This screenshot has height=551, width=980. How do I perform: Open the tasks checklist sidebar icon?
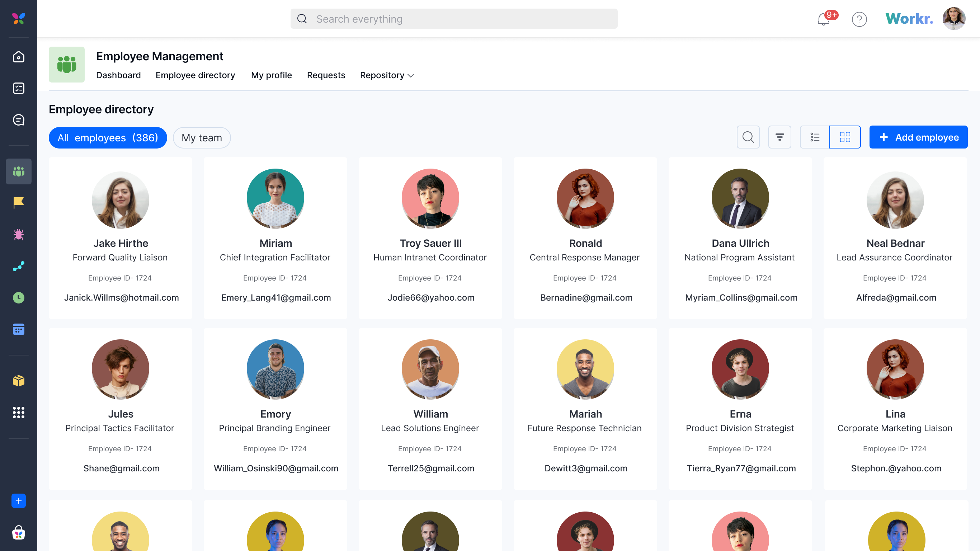(18, 88)
